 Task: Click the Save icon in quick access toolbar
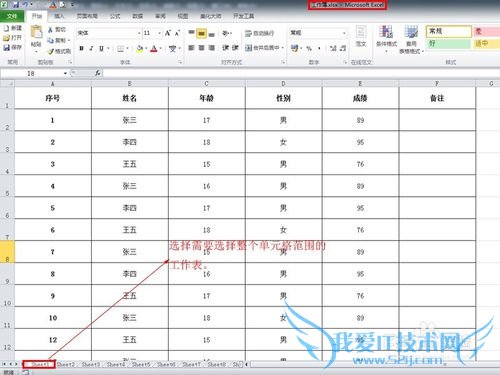tap(16, 4)
